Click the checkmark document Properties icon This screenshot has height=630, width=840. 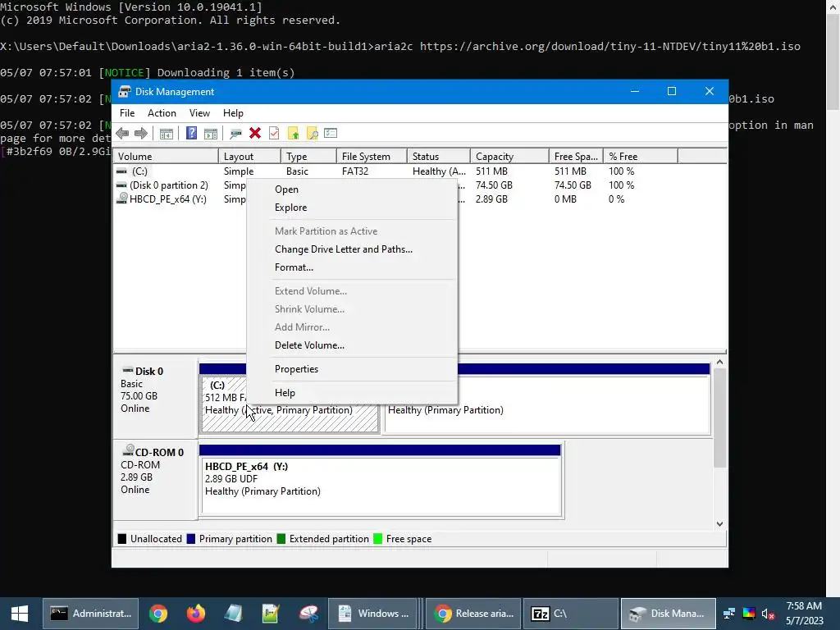(x=274, y=134)
